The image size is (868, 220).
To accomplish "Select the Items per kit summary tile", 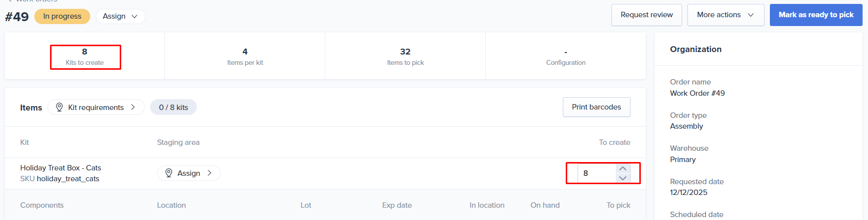I will tap(245, 56).
